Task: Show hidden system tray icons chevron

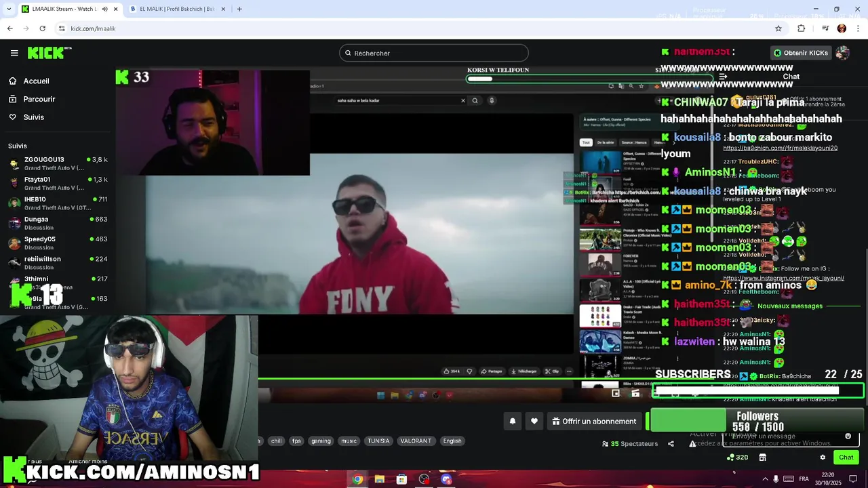Action: 766,479
